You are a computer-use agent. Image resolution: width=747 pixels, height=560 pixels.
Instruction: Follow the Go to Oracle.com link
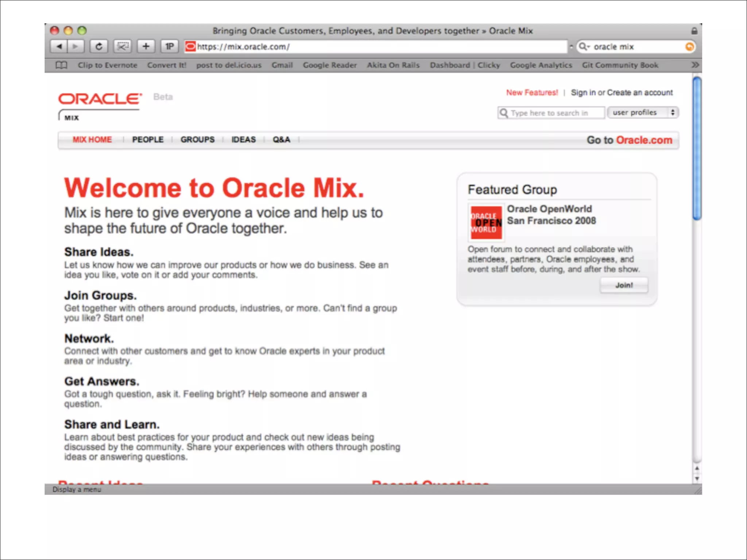pyautogui.click(x=630, y=140)
